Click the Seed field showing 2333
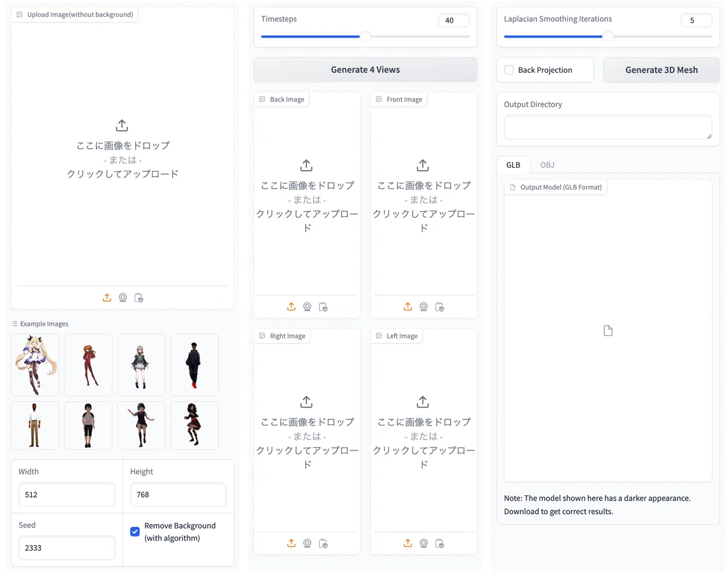728x576 pixels. coord(67,547)
